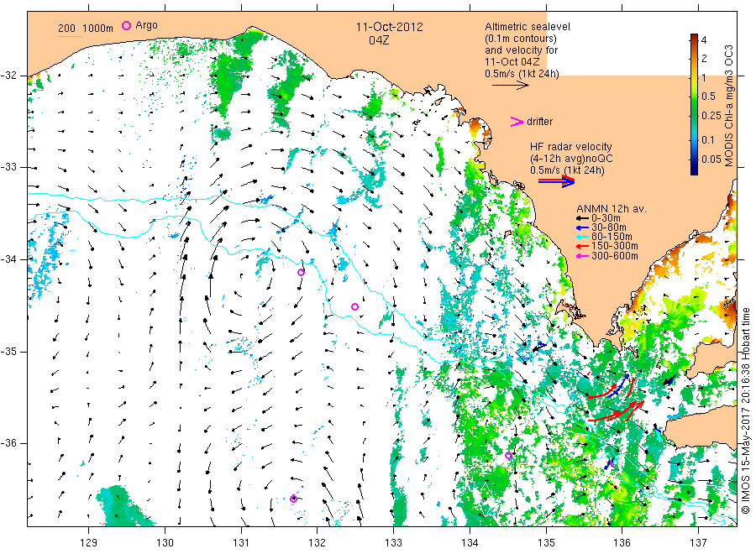Image resolution: width=756 pixels, height=554 pixels.
Task: Click the longitude axis label 132
Action: coord(317,543)
